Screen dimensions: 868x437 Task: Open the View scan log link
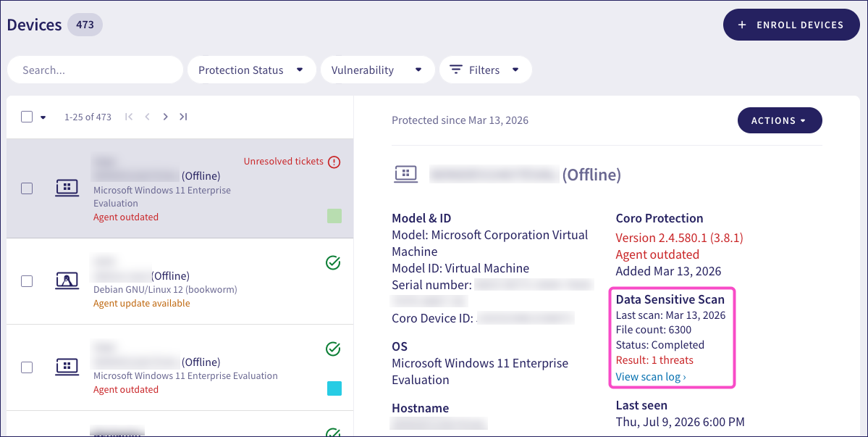point(651,377)
